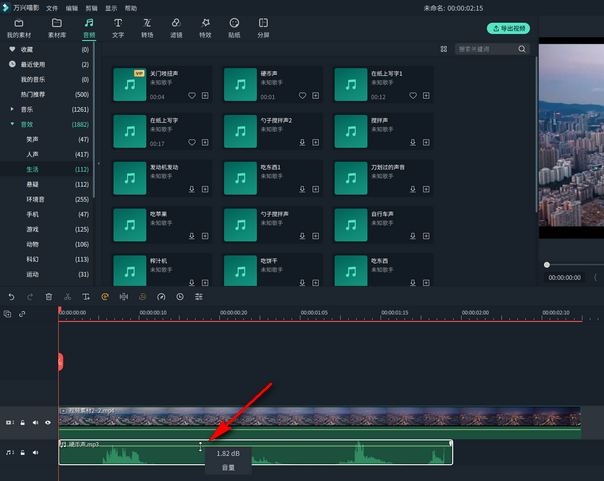Favorite the 硬币声 sound with heart icon
The image size is (604, 481).
(302, 96)
